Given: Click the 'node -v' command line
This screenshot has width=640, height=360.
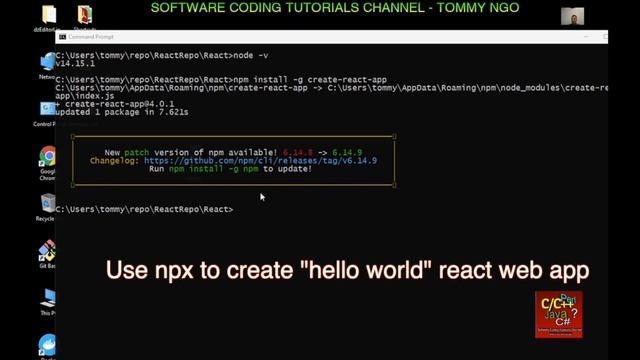Looking at the screenshot, I should pos(162,56).
